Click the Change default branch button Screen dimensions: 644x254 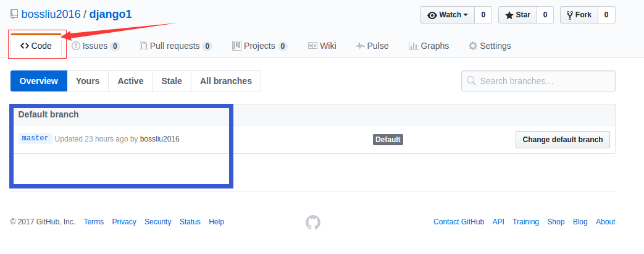coord(562,140)
